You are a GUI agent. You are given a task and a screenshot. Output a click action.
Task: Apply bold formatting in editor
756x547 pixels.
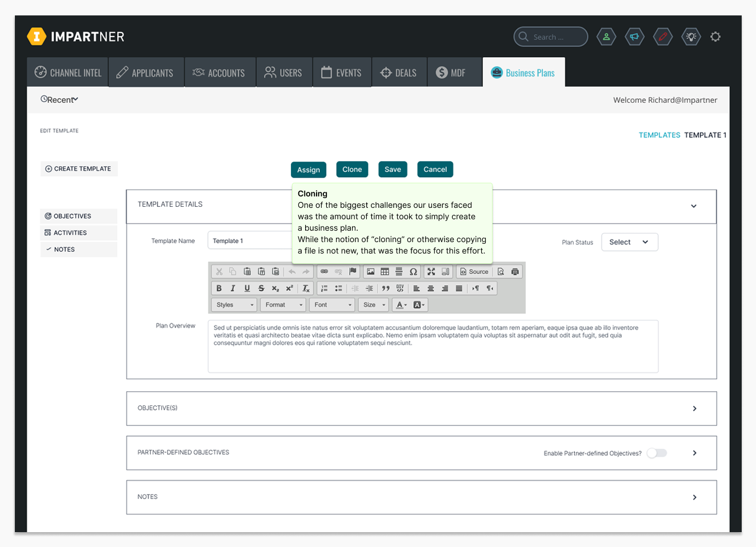219,288
